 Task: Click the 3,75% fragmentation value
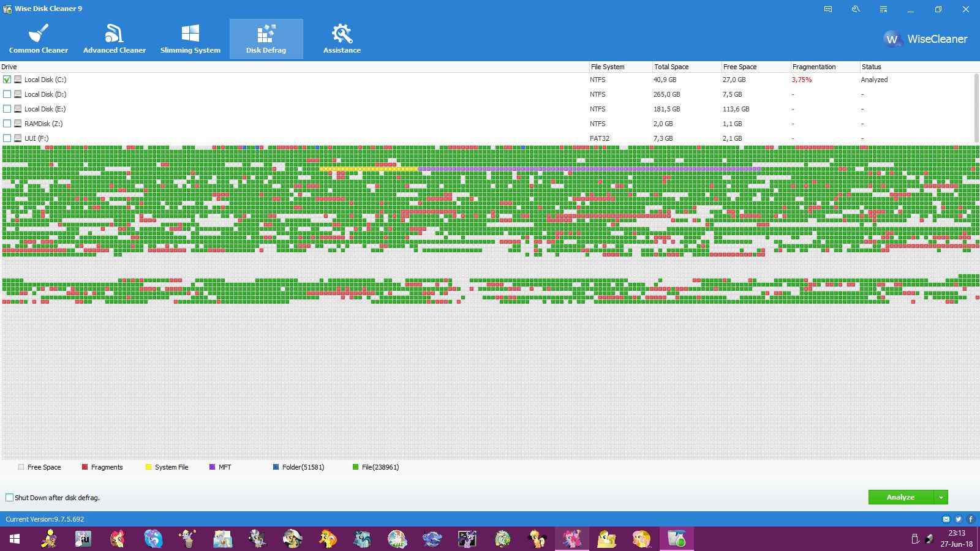point(802,80)
